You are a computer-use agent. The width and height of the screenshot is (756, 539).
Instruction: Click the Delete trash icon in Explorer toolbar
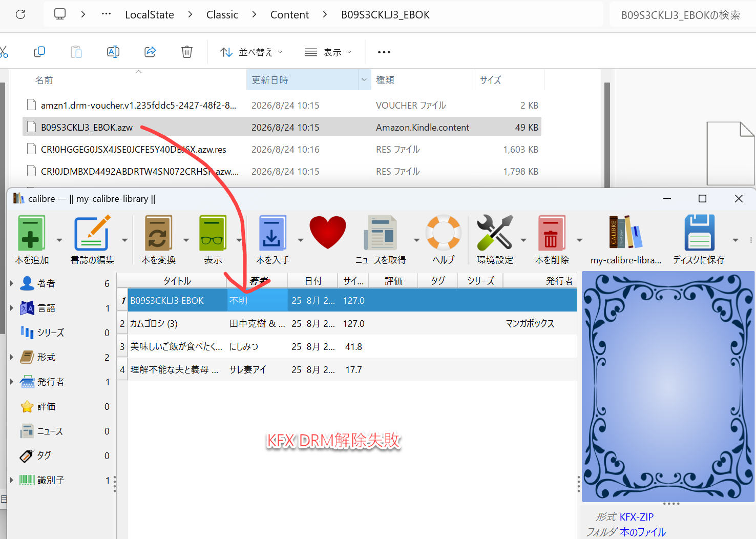pyautogui.click(x=187, y=52)
